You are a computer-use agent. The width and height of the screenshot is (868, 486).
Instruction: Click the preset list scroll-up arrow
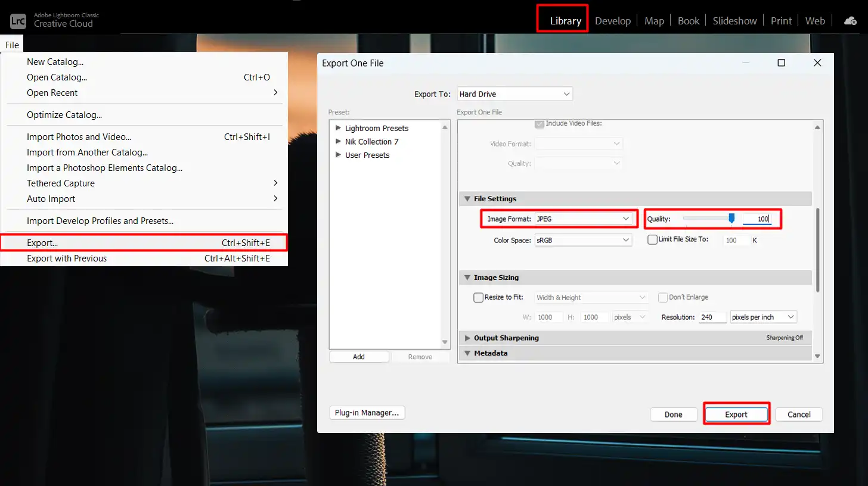tap(445, 127)
